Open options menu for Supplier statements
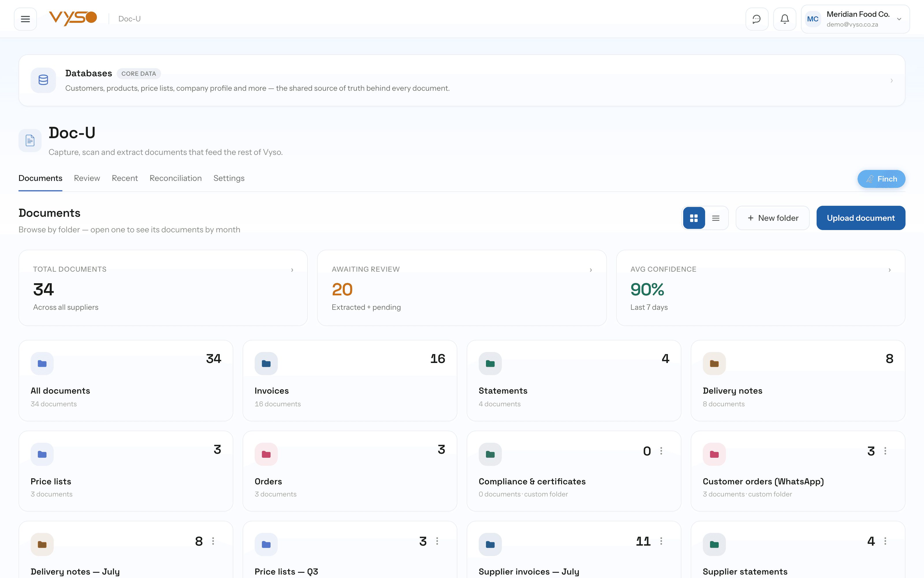 [885, 541]
